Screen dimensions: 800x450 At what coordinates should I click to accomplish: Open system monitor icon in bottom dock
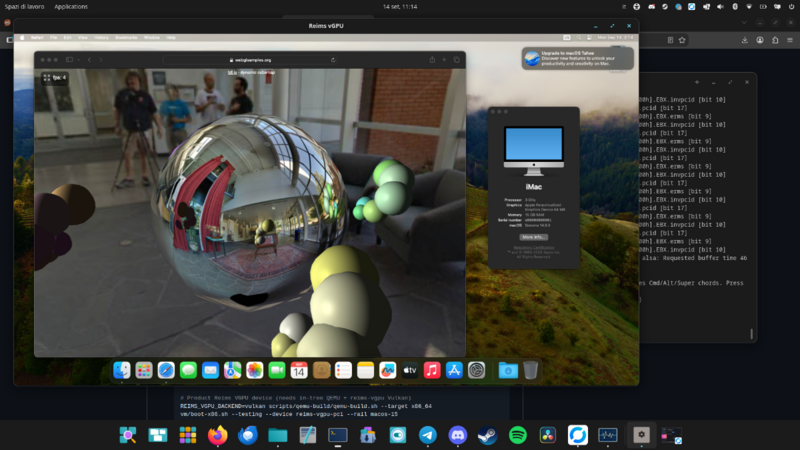(x=608, y=435)
